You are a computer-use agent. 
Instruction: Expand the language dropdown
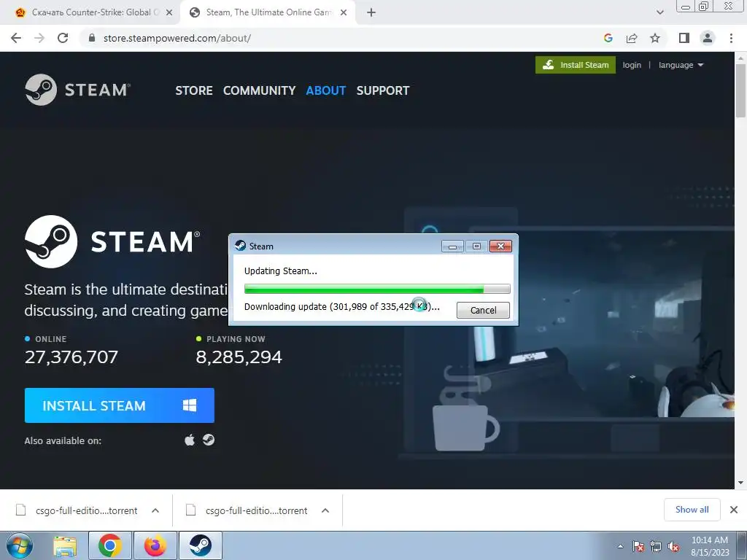click(681, 65)
